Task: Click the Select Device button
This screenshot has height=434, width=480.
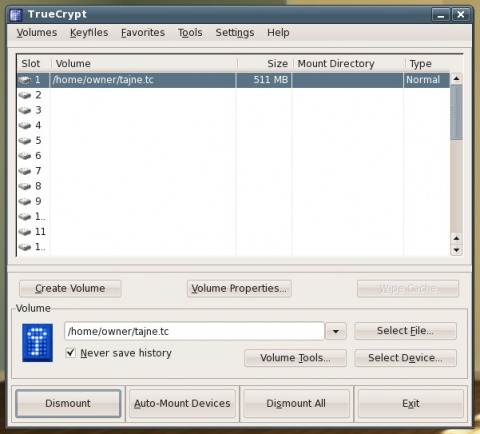Action: (x=405, y=358)
